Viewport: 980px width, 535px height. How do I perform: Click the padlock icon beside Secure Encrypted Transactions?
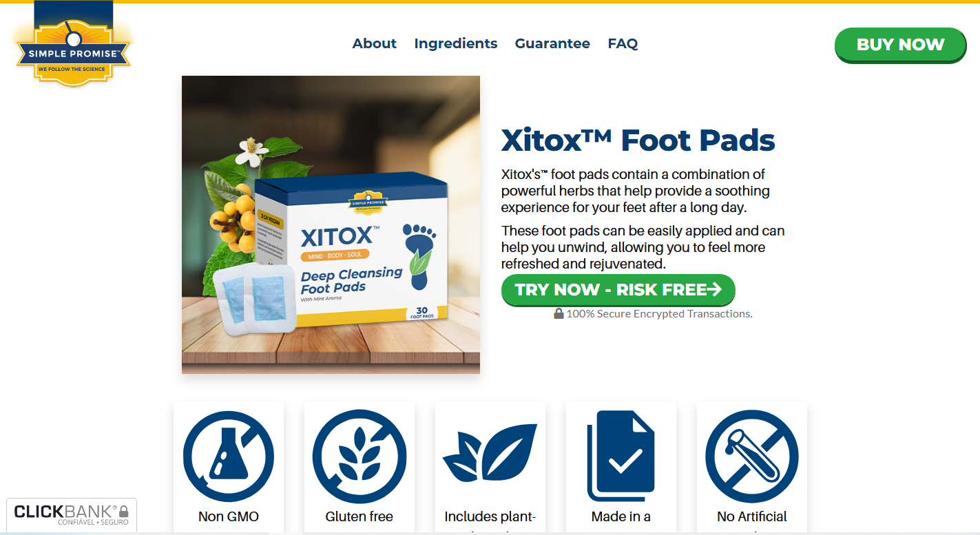click(559, 313)
